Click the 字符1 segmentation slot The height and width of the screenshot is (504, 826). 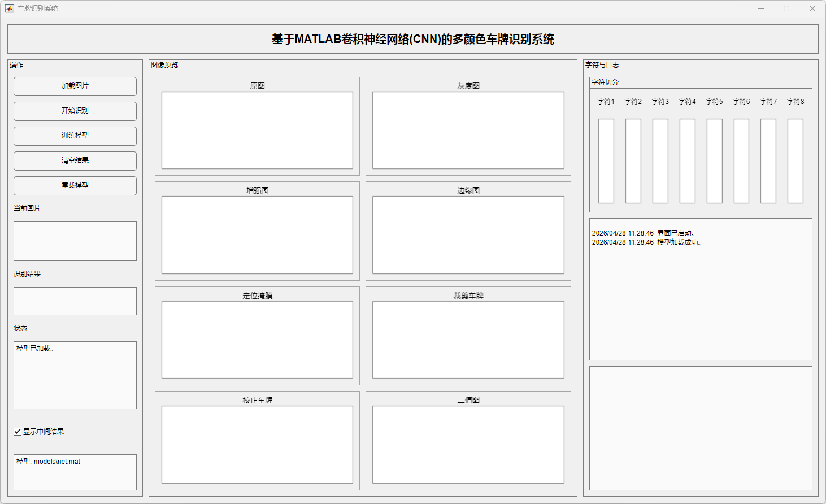pyautogui.click(x=606, y=161)
